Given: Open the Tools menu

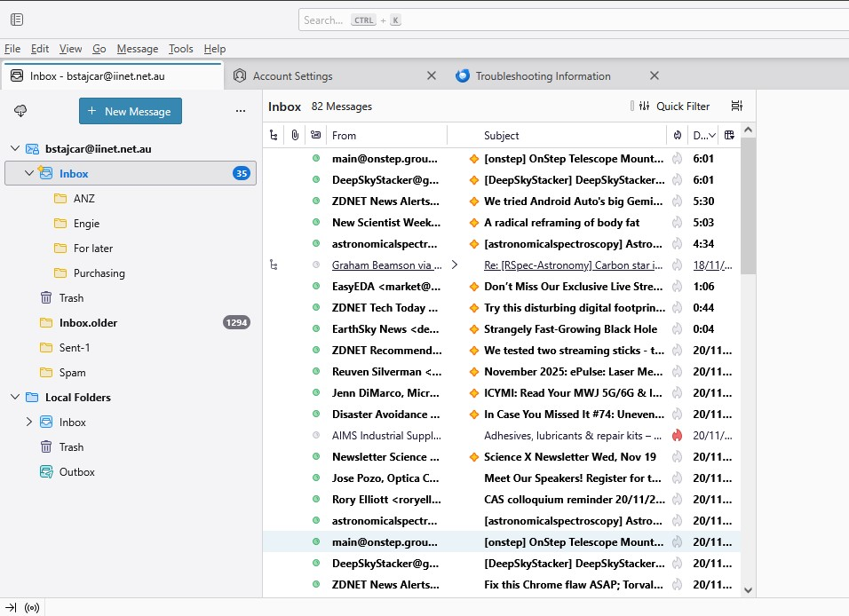Looking at the screenshot, I should click(x=180, y=49).
